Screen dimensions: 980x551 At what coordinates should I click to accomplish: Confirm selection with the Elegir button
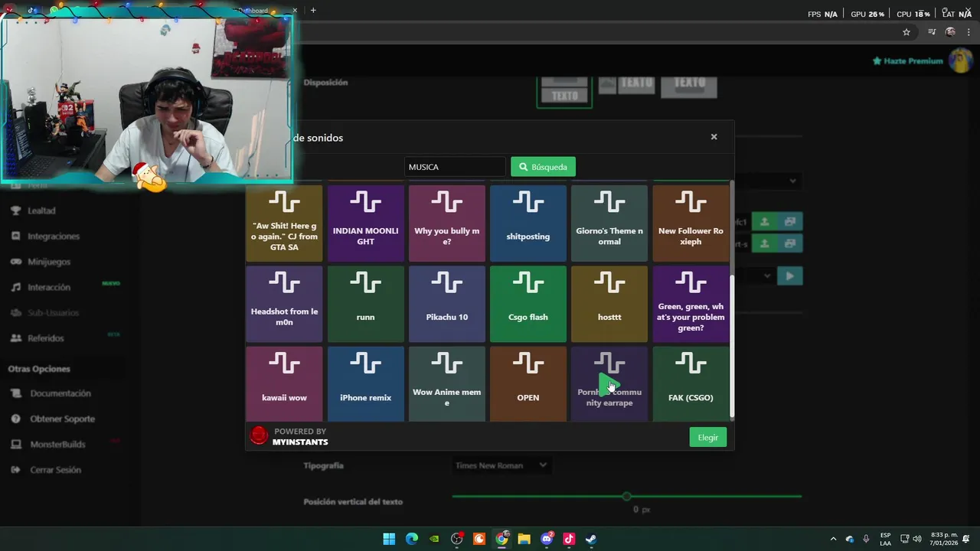pos(707,437)
